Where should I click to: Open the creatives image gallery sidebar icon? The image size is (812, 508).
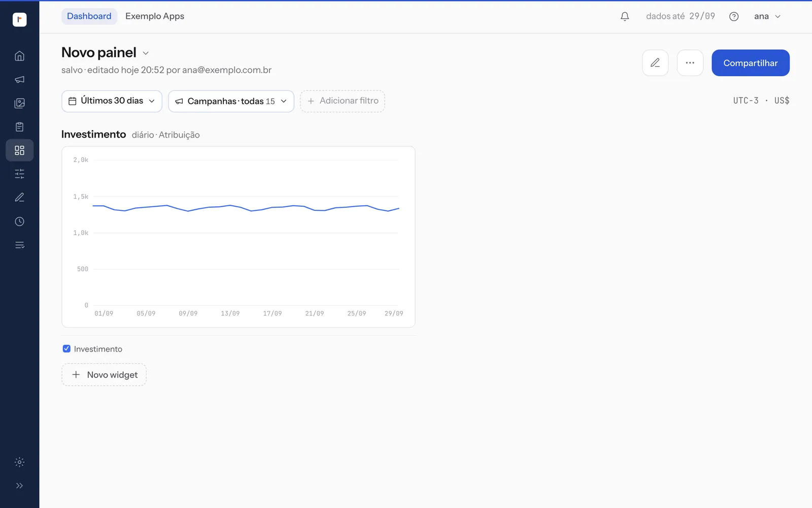[x=19, y=103]
